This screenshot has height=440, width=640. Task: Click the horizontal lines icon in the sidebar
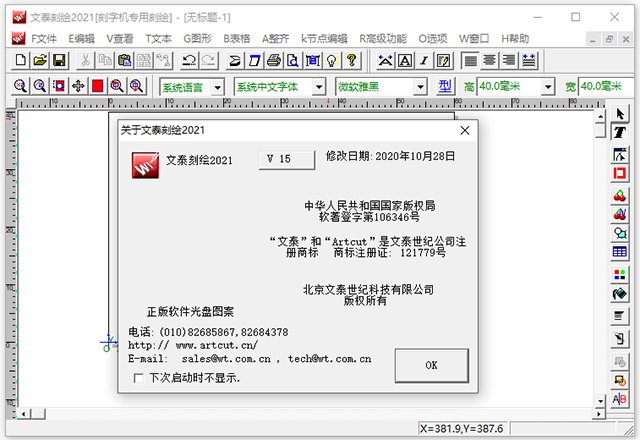(x=620, y=316)
